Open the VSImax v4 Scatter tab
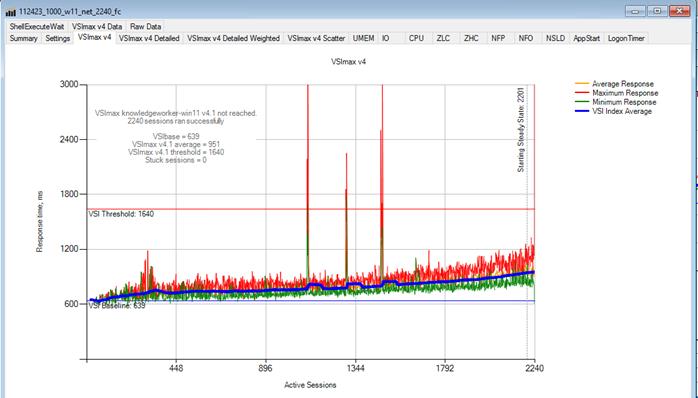This screenshot has height=398, width=698. point(316,38)
